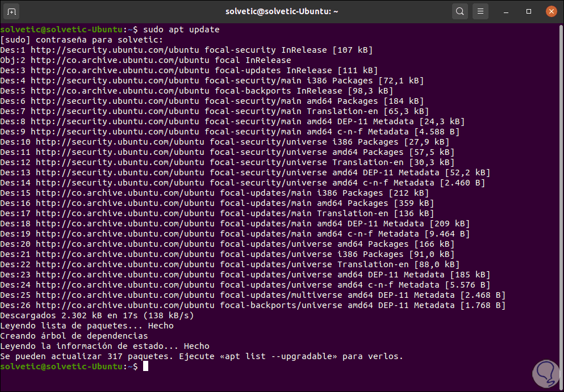Click the terminal cursor at the last prompt
The width and height of the screenshot is (564, 392).
click(145, 367)
